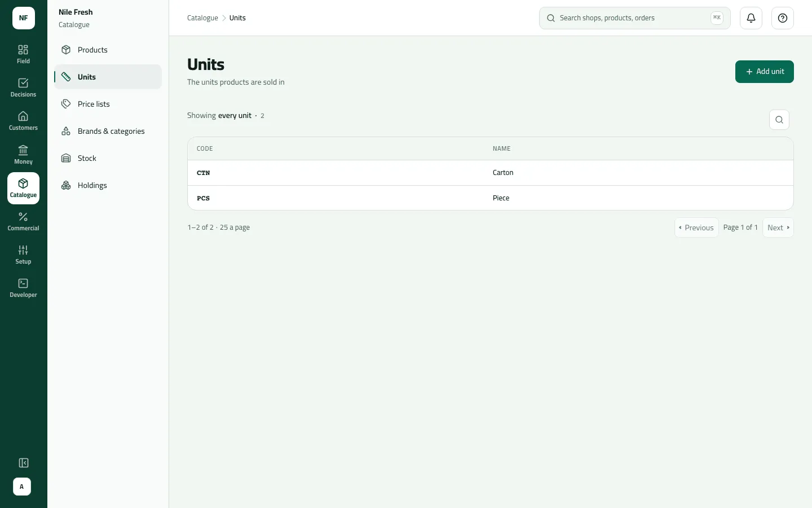Open the Field section in the sidebar
Image resolution: width=812 pixels, height=508 pixels.
pyautogui.click(x=23, y=54)
